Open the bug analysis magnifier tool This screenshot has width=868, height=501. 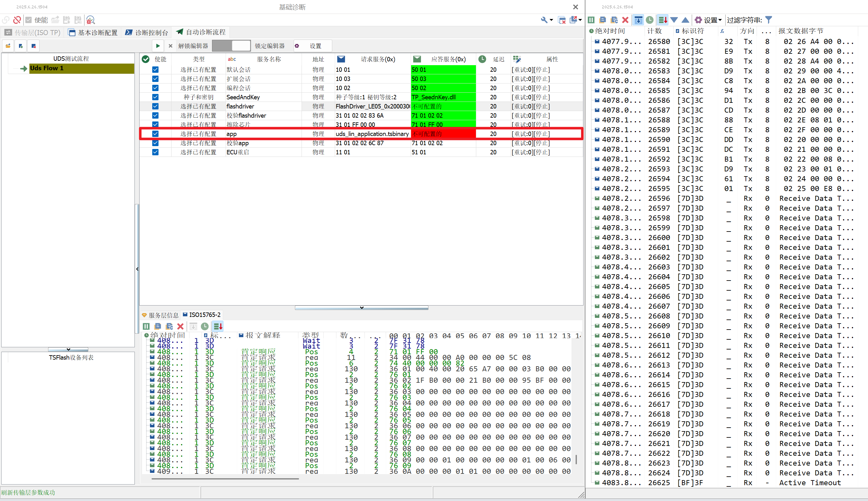[x=91, y=20]
